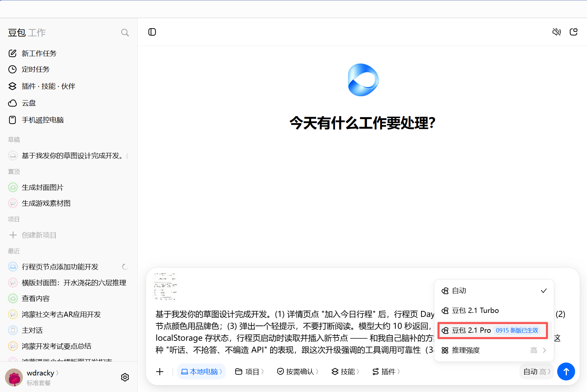The height and width of the screenshot is (392, 587).
Task: Open the 技能 dropdown
Action: point(345,372)
